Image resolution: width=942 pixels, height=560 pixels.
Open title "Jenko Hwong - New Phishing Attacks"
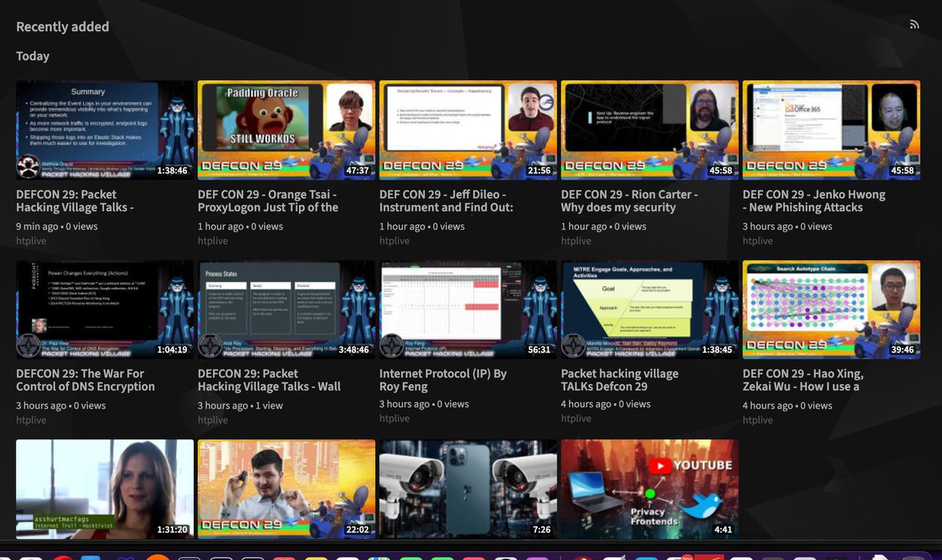pyautogui.click(x=814, y=201)
